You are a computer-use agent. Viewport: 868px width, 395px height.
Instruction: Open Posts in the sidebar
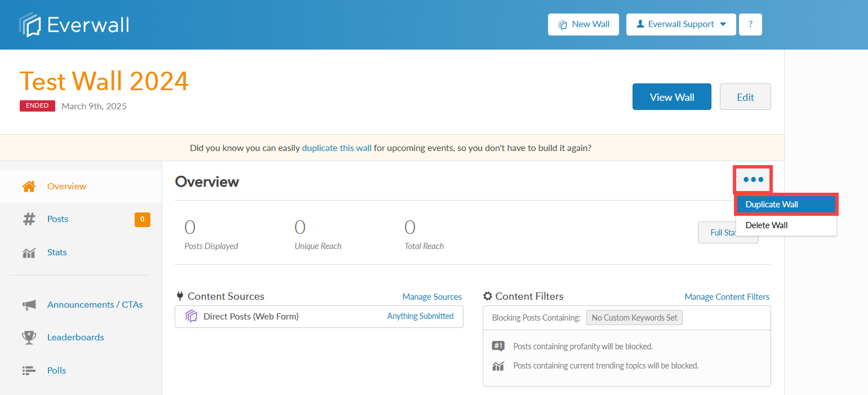tap(57, 219)
